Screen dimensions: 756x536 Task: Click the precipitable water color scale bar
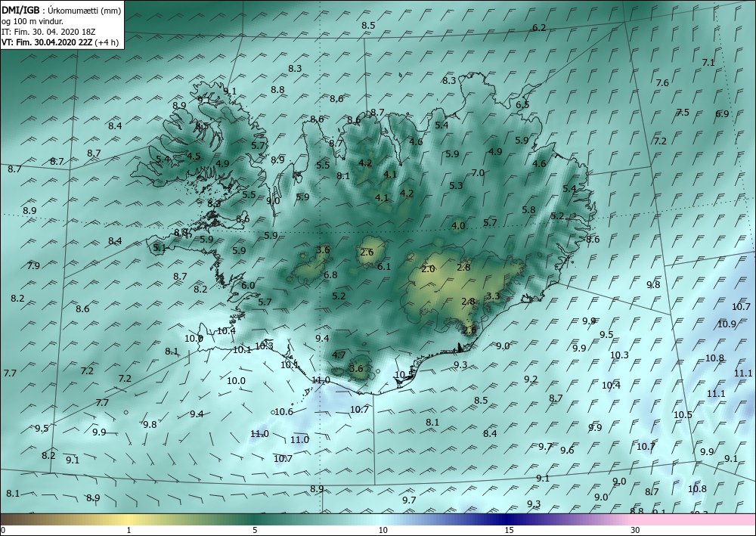(378, 519)
